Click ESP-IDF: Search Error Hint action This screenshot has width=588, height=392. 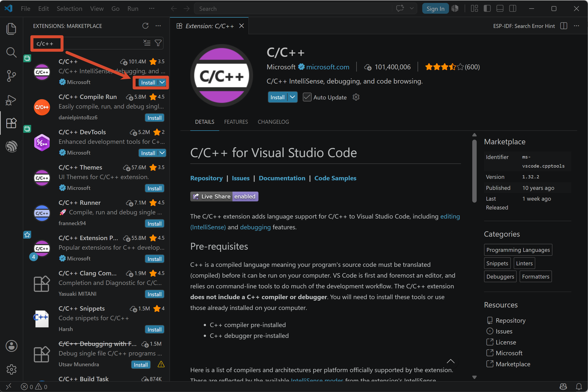[524, 26]
